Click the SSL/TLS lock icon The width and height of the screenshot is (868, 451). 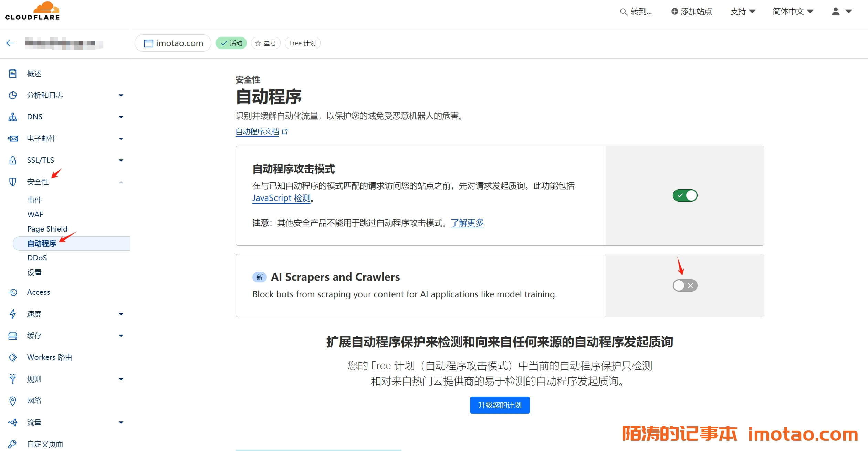(13, 160)
